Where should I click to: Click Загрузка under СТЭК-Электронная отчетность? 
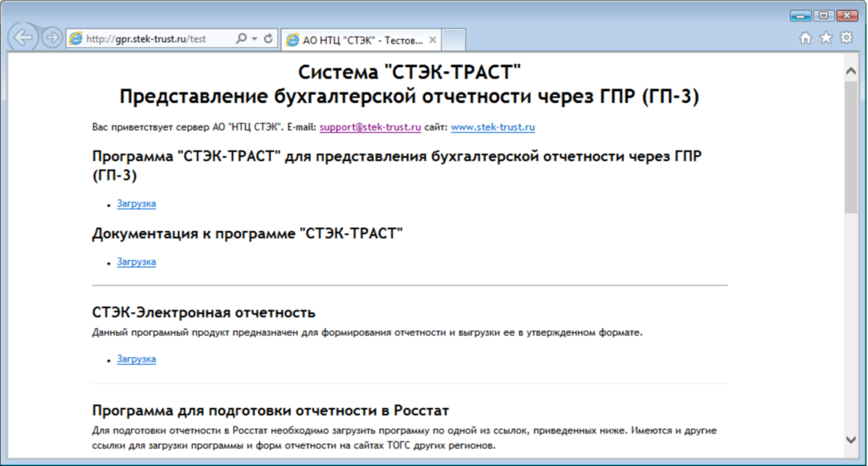(137, 359)
